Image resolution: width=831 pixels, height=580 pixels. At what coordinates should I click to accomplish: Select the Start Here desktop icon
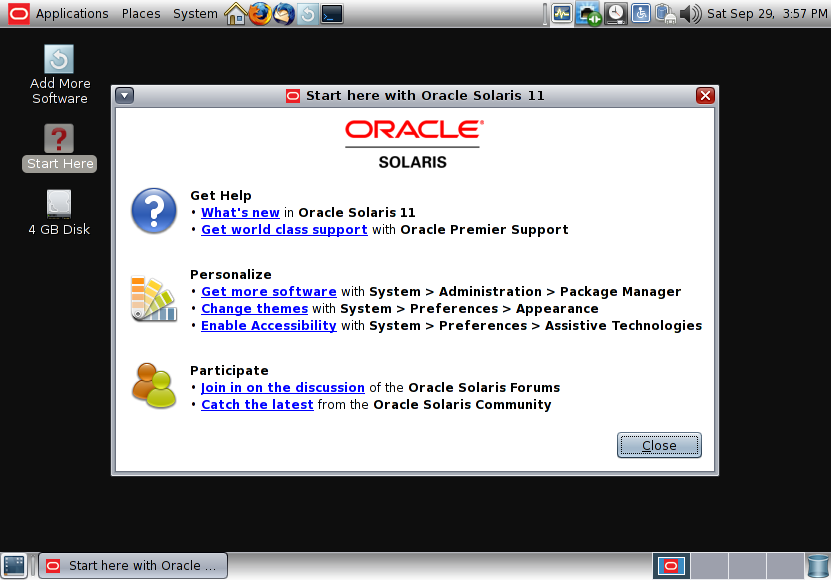pyautogui.click(x=59, y=148)
